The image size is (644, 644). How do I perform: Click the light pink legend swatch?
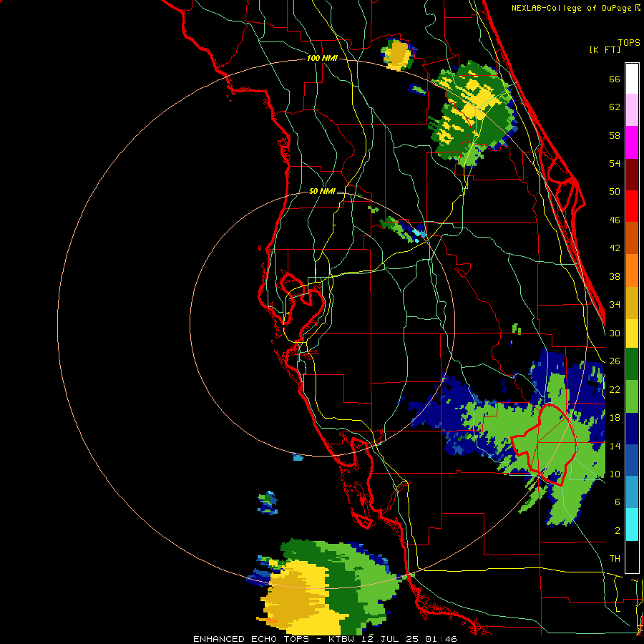click(632, 110)
